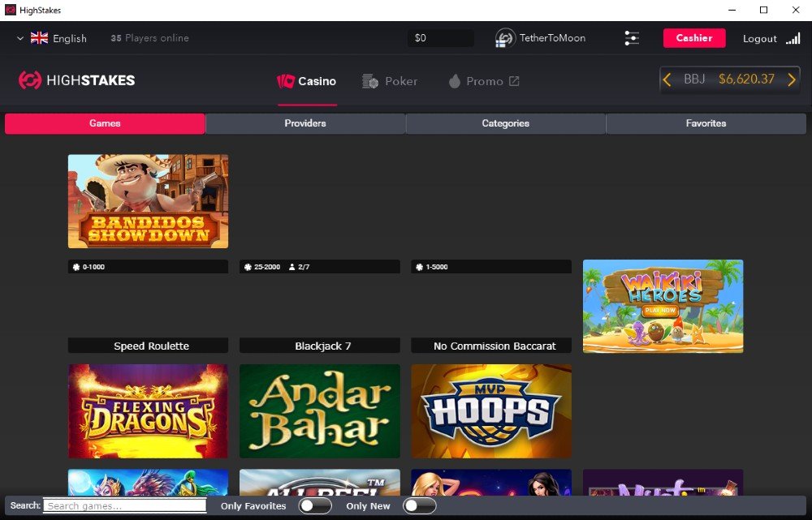The width and height of the screenshot is (812, 520).
Task: Open the Flexing Dragons game
Action: [148, 411]
